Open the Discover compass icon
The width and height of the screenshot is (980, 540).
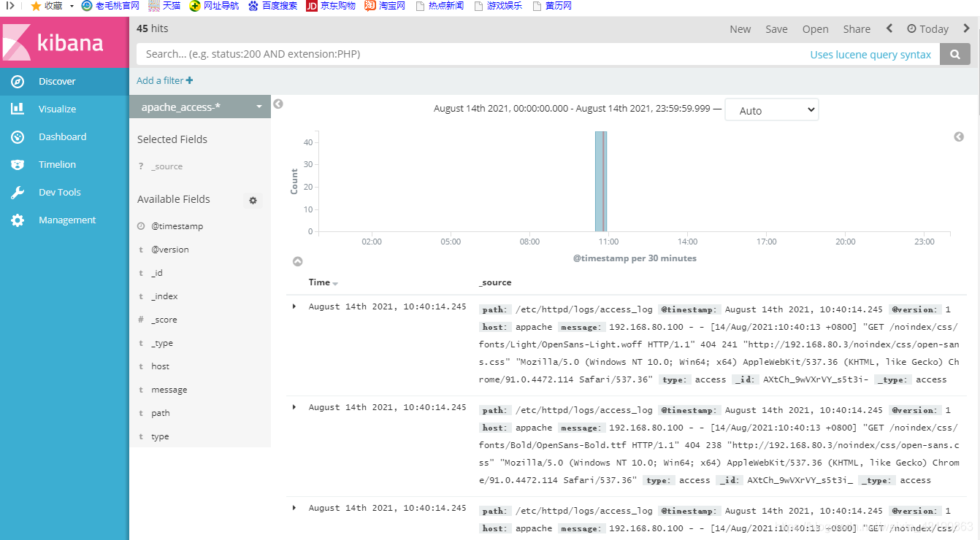point(18,82)
